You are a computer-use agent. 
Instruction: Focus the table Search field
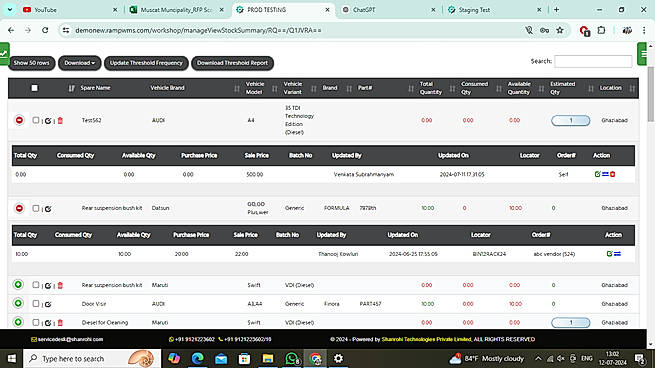tap(593, 61)
